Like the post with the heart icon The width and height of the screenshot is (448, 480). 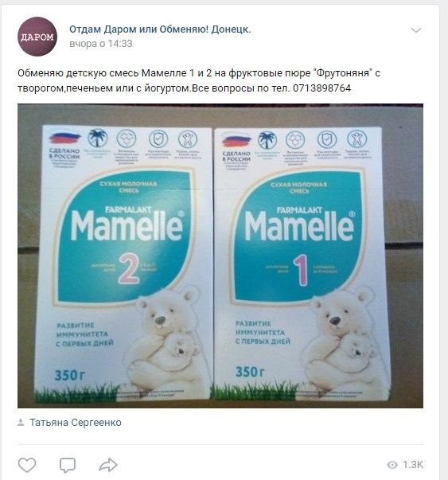click(x=27, y=465)
